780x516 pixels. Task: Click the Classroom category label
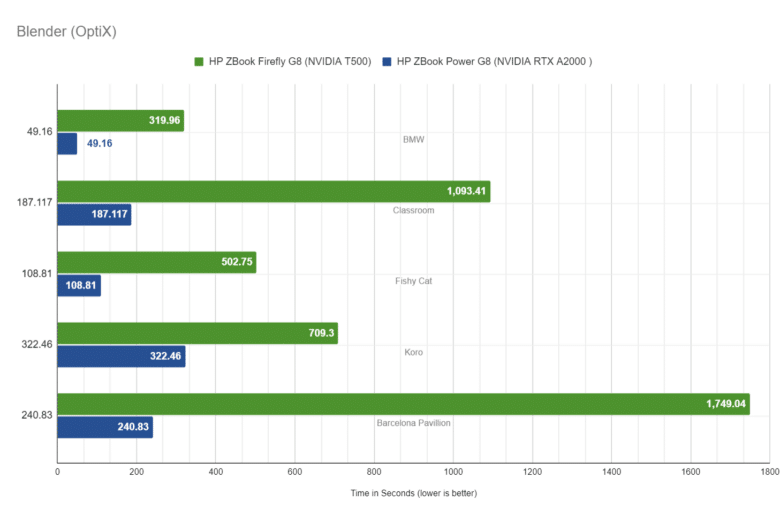(413, 210)
